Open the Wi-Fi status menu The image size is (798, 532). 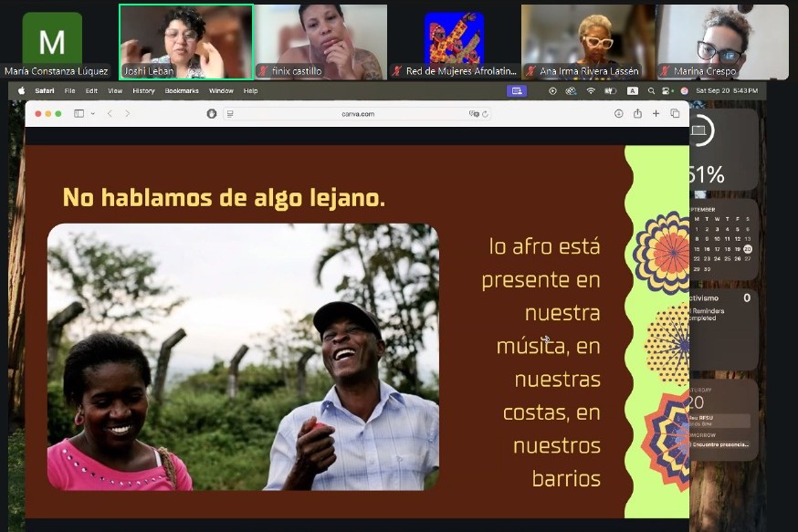pyautogui.click(x=591, y=90)
